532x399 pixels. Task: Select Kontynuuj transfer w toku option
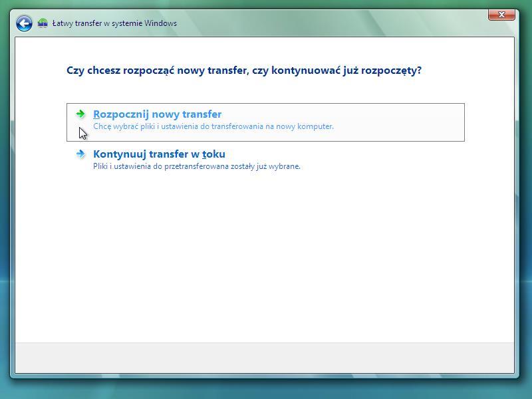tap(265, 160)
